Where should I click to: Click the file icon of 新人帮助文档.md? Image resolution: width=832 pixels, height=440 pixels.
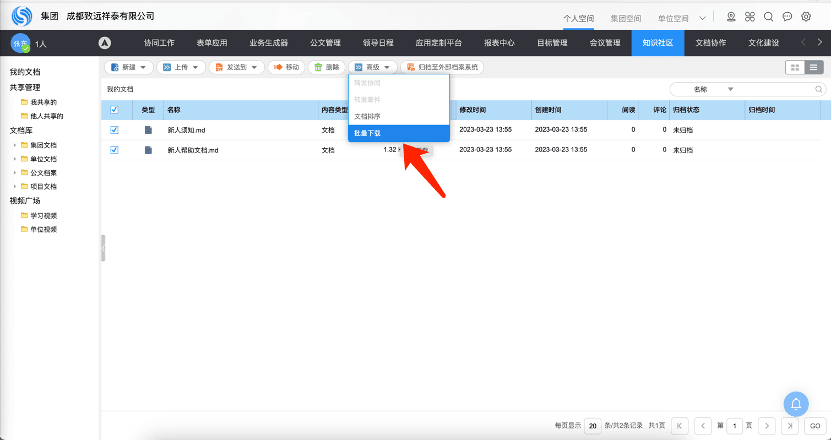pyautogui.click(x=148, y=150)
